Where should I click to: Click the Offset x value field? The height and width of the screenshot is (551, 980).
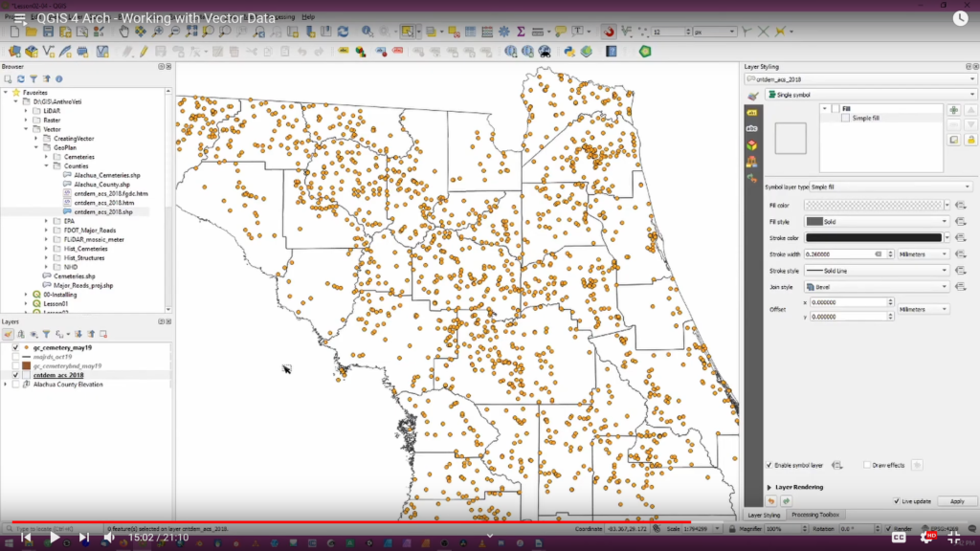[x=848, y=302]
